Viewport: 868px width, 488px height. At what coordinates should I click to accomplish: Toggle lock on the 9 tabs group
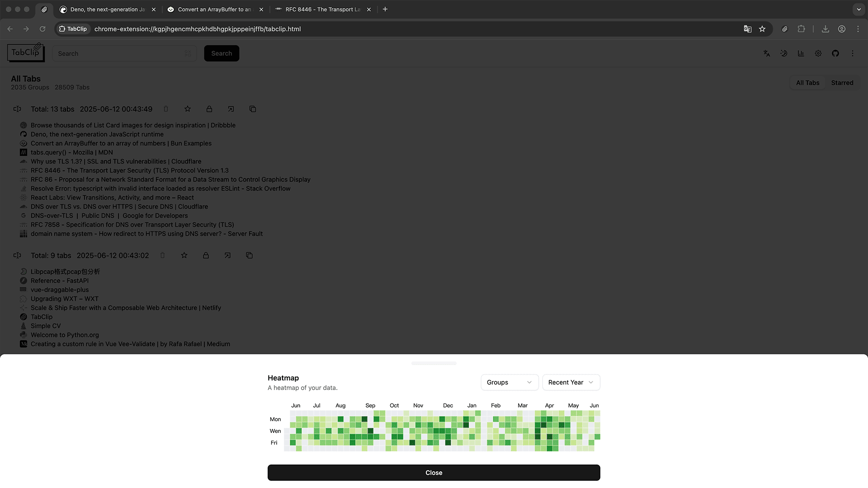[x=206, y=255]
